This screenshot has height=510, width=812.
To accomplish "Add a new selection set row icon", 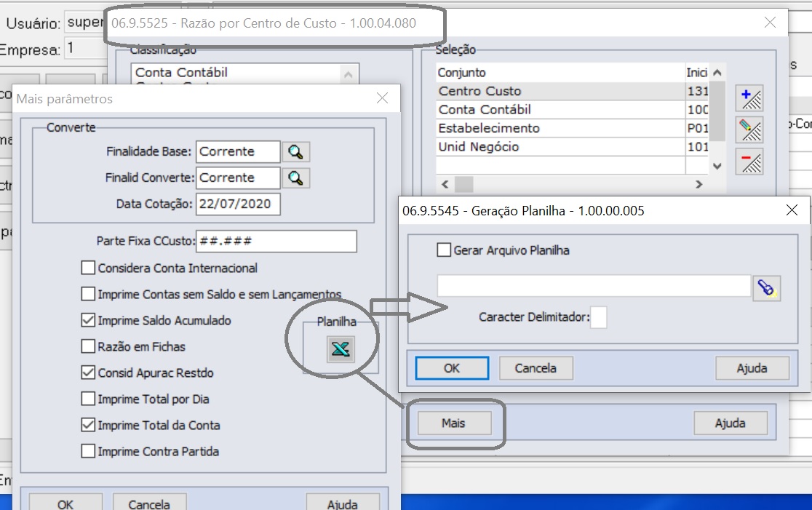I will click(749, 98).
